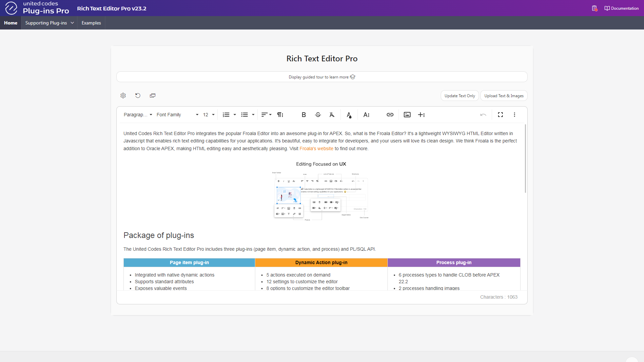Click the settings gear above editor
This screenshot has height=362, width=644.
pyautogui.click(x=123, y=96)
